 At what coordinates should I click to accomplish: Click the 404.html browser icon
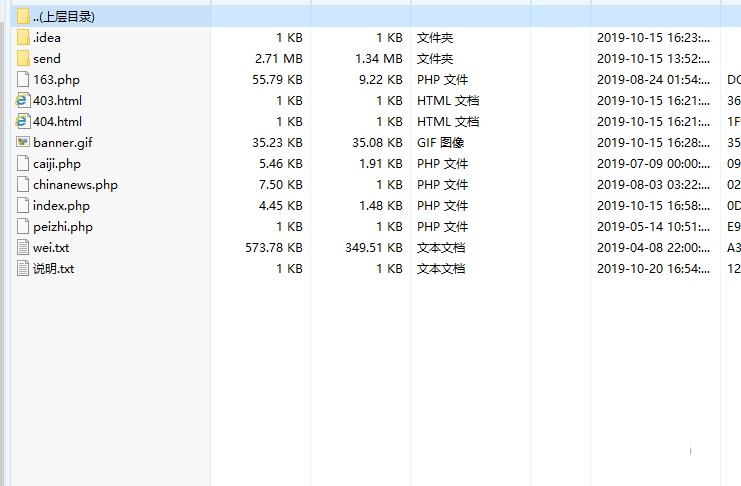pos(23,122)
